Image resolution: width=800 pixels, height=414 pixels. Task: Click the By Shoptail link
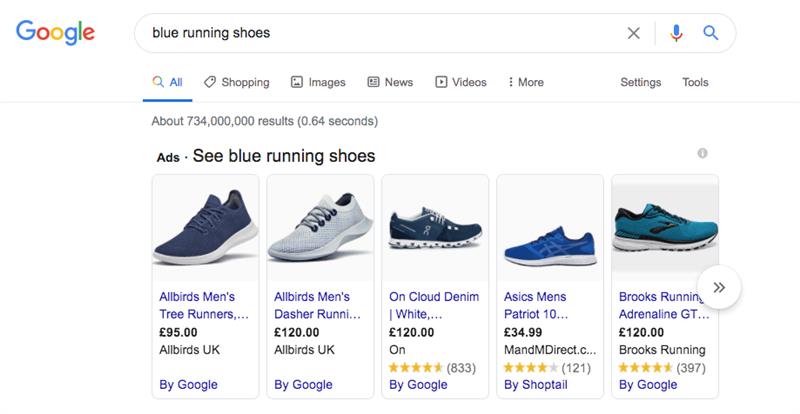[536, 385]
